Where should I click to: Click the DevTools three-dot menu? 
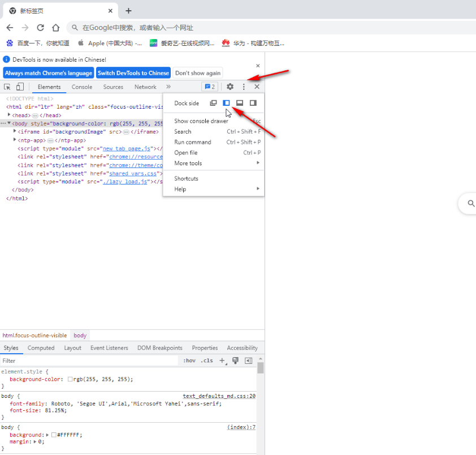244,87
